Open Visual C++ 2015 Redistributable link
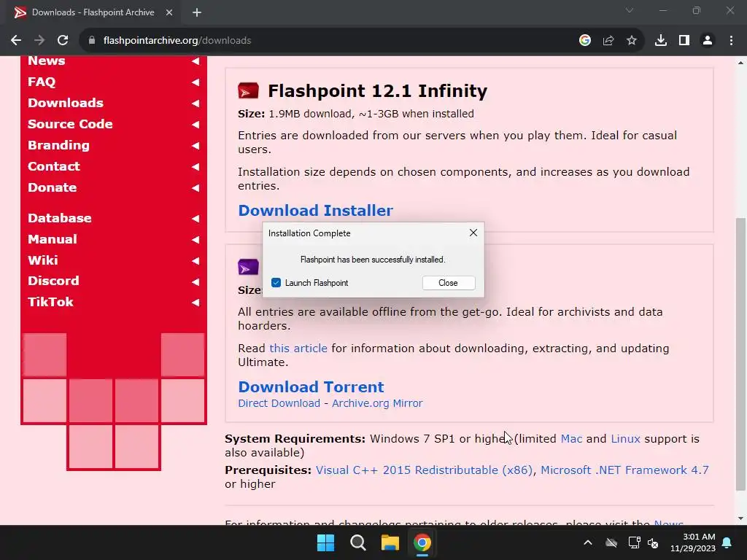 [424, 470]
